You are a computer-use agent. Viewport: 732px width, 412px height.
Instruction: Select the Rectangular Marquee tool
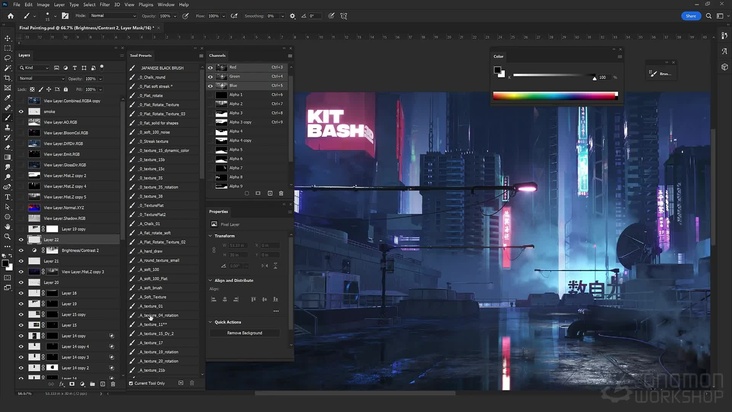click(x=7, y=48)
